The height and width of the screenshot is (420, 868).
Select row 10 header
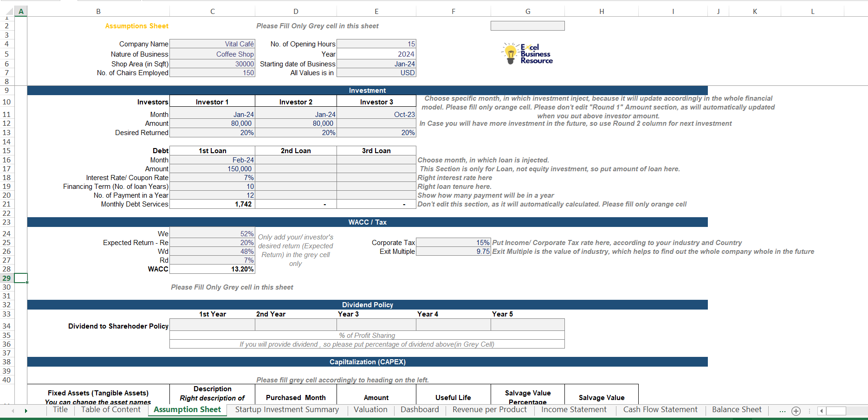[7, 102]
